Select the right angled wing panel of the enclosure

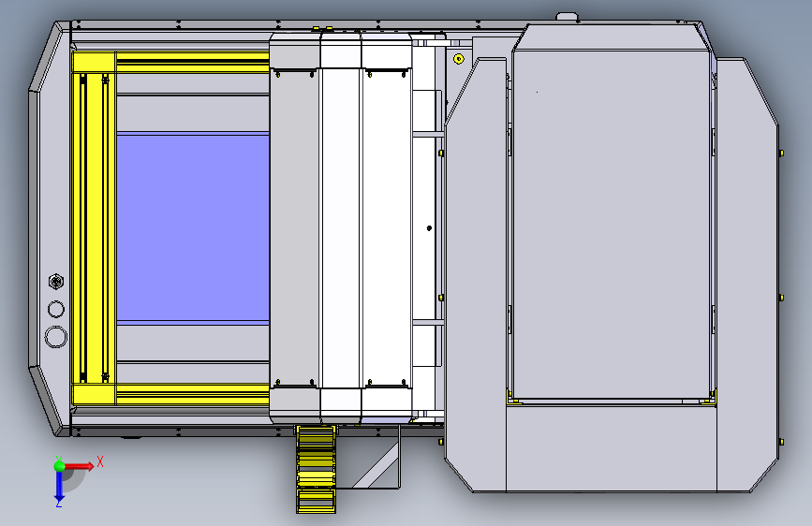747,274
